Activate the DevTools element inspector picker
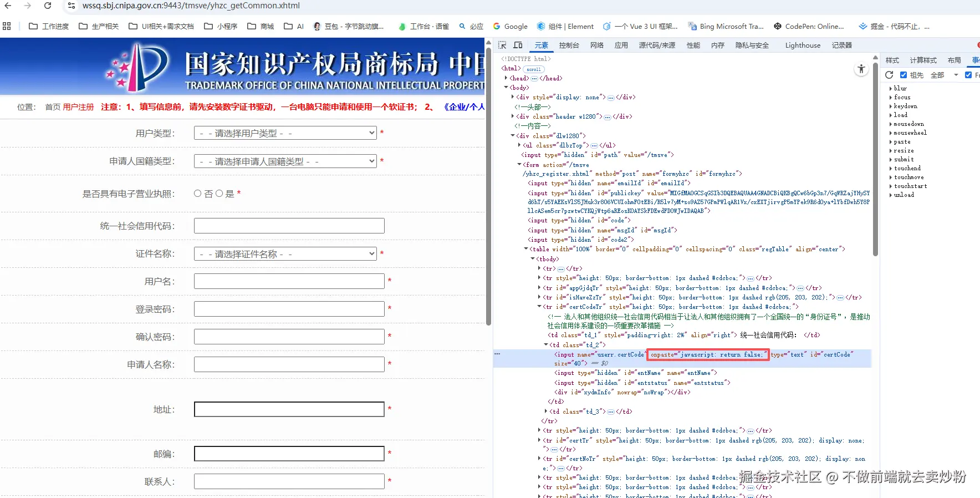Image resolution: width=980 pixels, height=498 pixels. pyautogui.click(x=502, y=45)
